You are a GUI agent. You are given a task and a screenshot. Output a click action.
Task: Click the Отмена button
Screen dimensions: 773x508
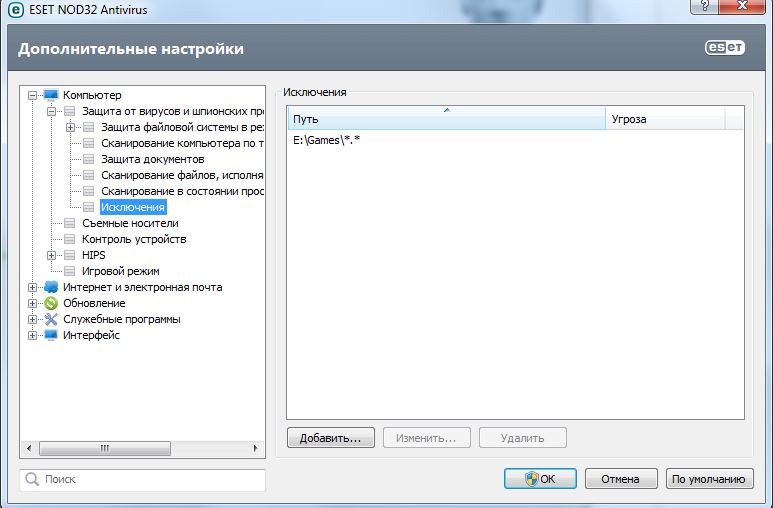(x=621, y=479)
